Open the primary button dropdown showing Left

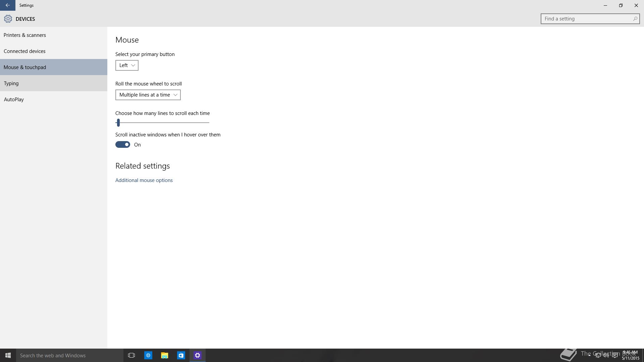point(127,65)
